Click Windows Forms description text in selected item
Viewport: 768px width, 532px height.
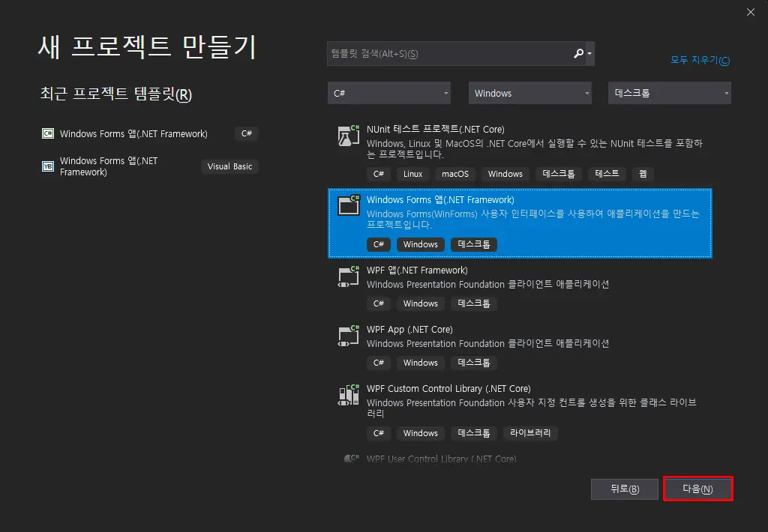[533, 220]
